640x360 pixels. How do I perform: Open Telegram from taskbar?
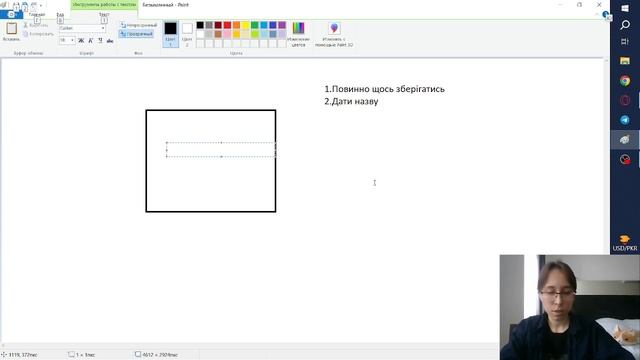coord(625,120)
